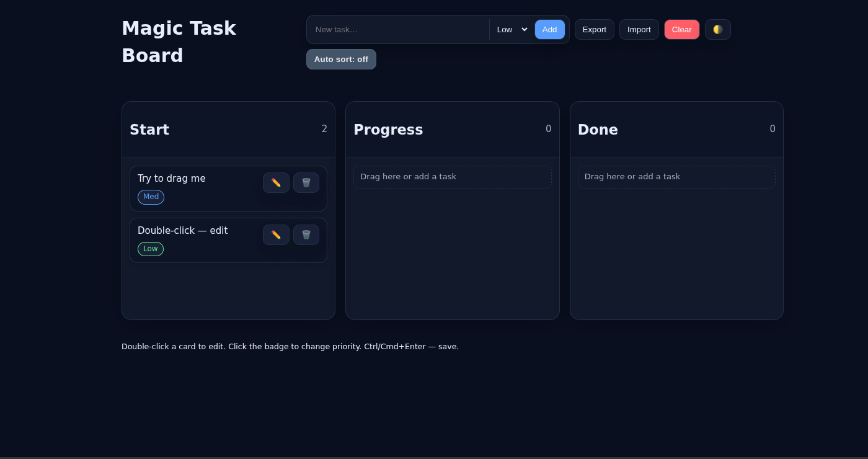Click the Done column heading

598,130
